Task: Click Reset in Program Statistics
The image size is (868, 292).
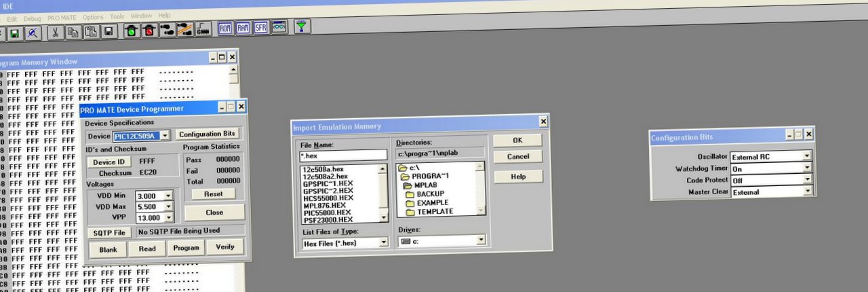Action: tap(213, 194)
